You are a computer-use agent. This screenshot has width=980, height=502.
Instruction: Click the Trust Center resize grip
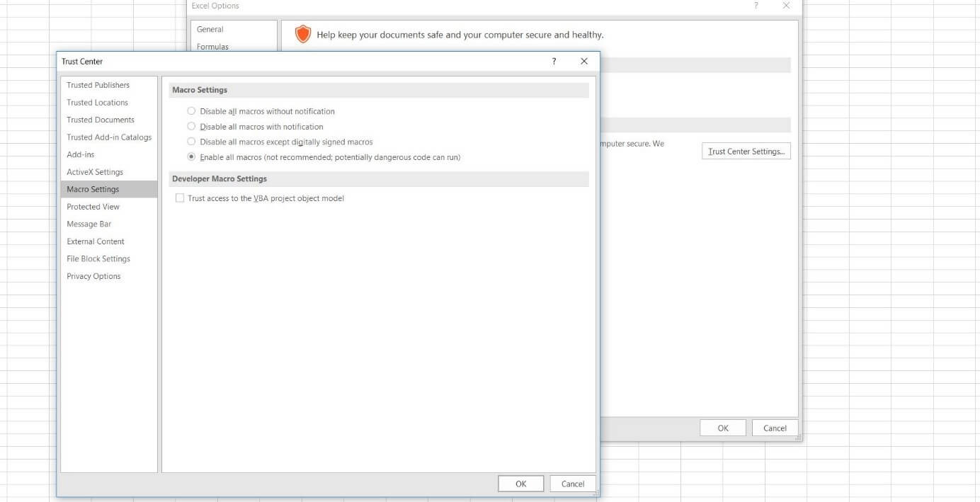pyautogui.click(x=595, y=493)
